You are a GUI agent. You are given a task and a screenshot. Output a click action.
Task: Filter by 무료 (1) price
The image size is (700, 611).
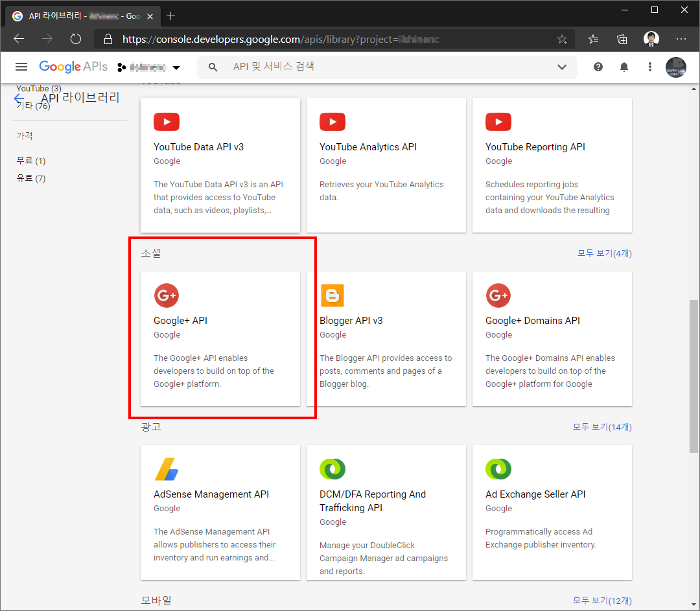coord(31,161)
